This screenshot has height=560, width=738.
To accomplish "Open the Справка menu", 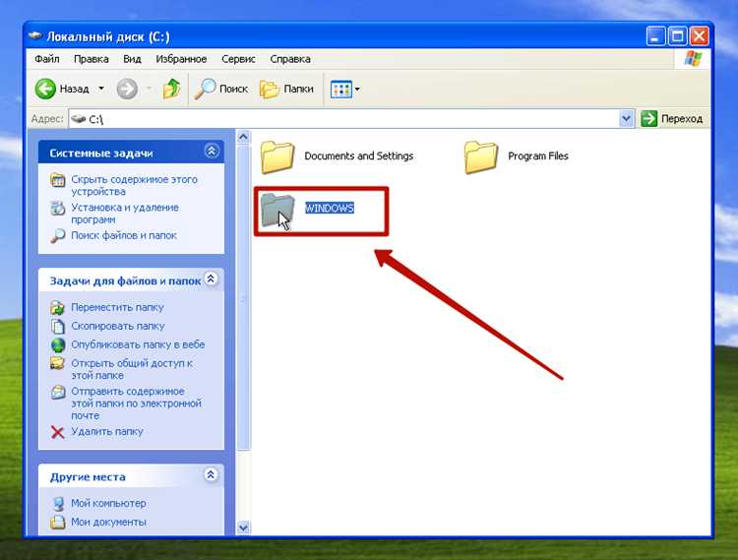I will [290, 59].
